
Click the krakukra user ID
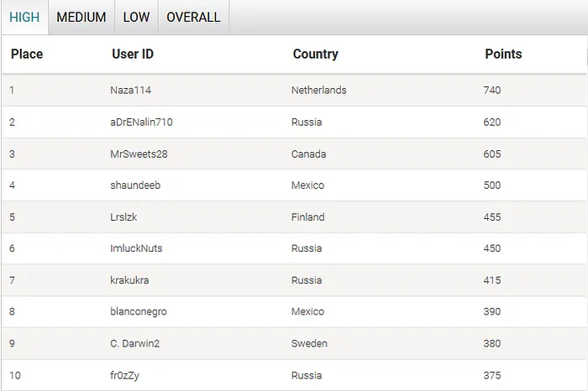tap(130, 280)
